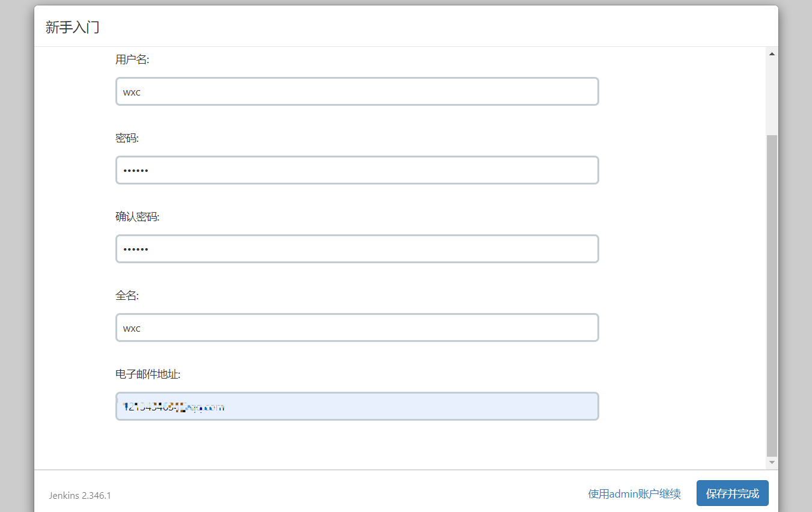Click the scrollbar up arrow
Image resolution: width=812 pixels, height=512 pixels.
tap(772, 54)
